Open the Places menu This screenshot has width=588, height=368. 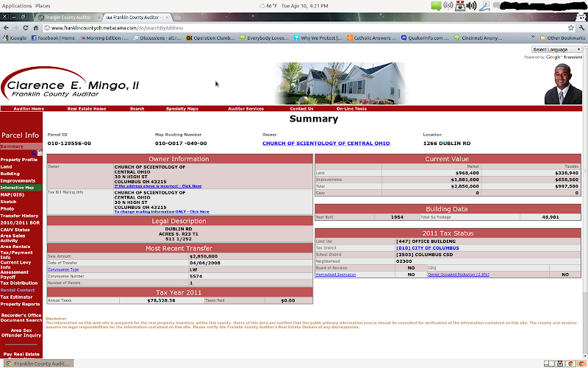(43, 6)
